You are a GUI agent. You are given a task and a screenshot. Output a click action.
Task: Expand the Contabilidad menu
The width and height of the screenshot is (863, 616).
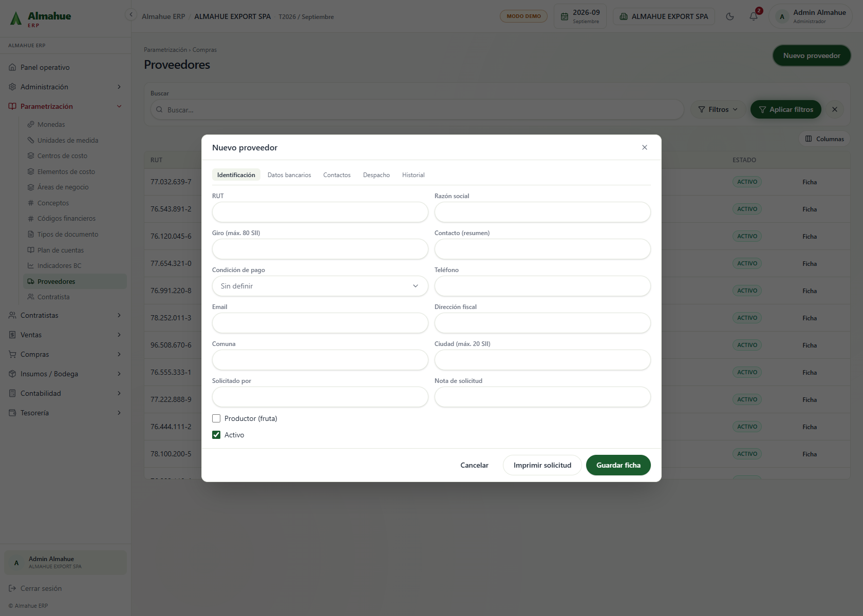pyautogui.click(x=65, y=393)
